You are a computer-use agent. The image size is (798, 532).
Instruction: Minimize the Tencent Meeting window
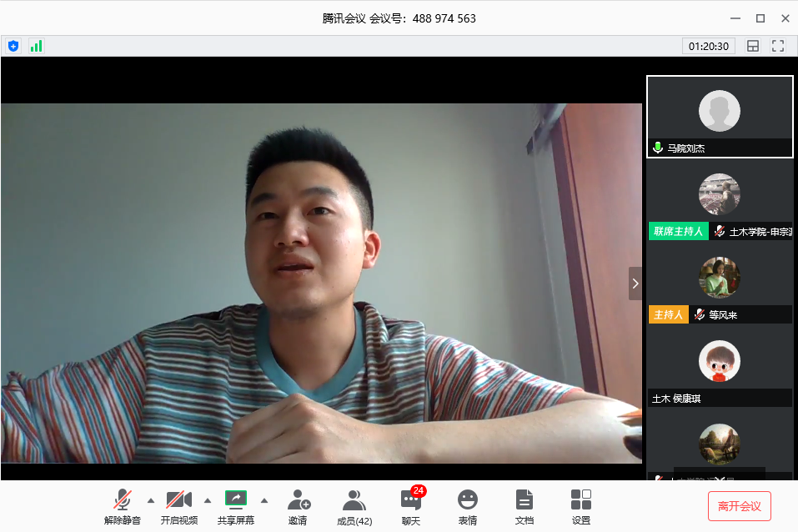(x=735, y=18)
